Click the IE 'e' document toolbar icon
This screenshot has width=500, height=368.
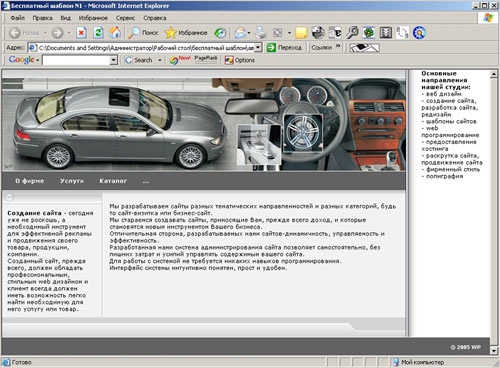point(335,33)
